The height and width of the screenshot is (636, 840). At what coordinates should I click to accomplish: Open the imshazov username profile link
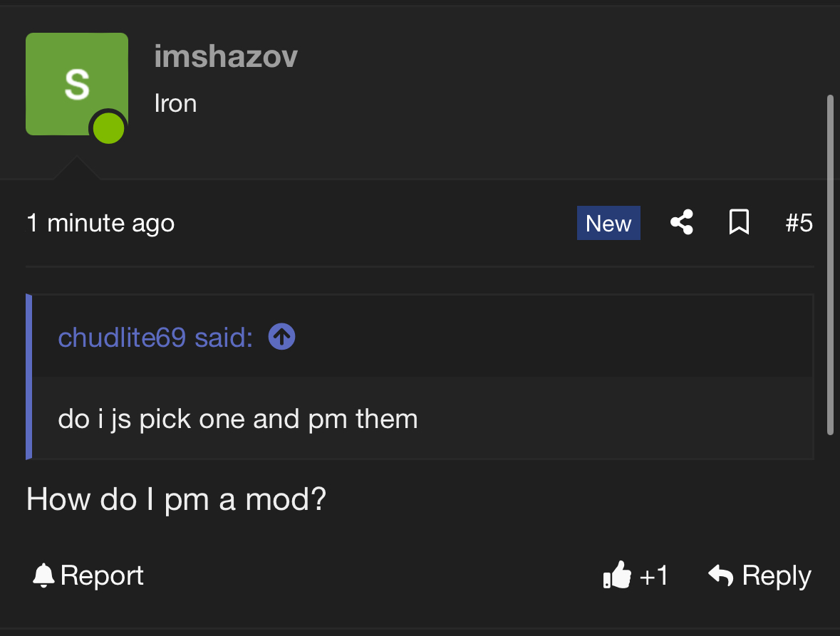[226, 57]
